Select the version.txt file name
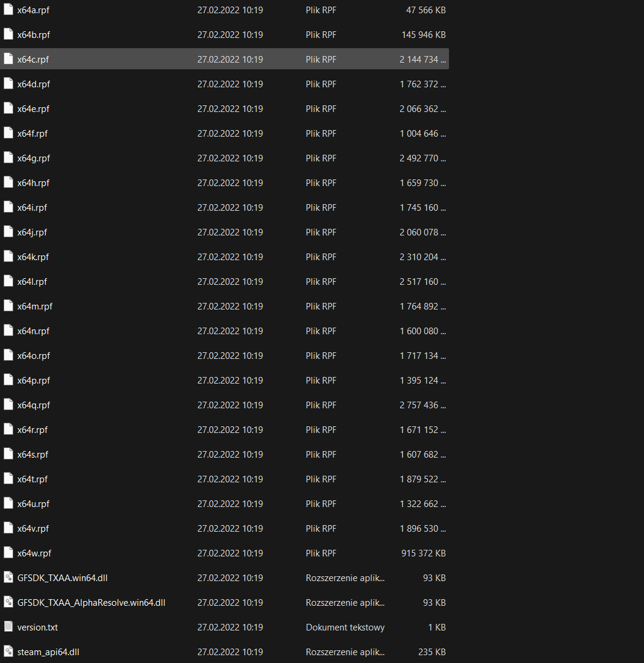The image size is (644, 663). coord(37,627)
